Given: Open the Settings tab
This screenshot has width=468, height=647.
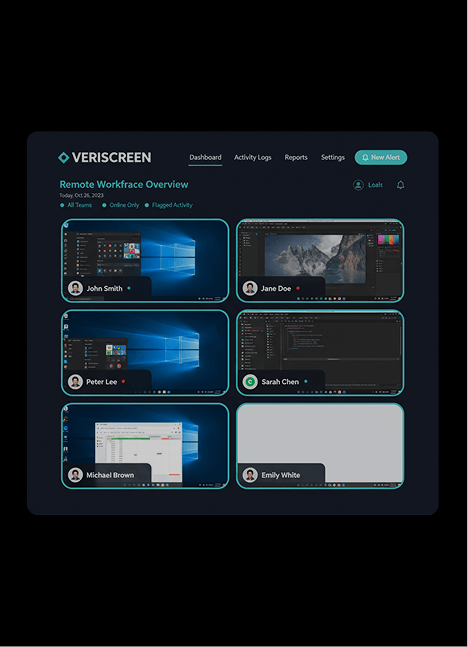Looking at the screenshot, I should (x=333, y=157).
